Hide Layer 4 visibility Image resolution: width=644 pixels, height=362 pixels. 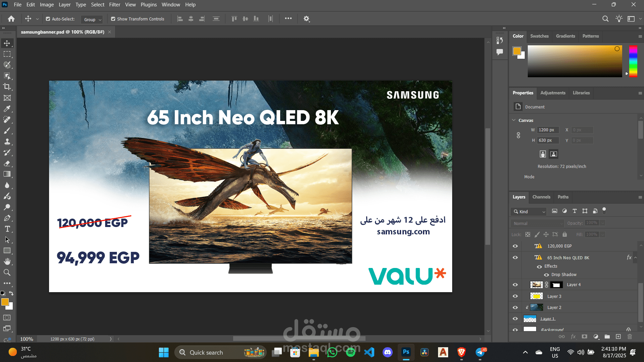515,285
